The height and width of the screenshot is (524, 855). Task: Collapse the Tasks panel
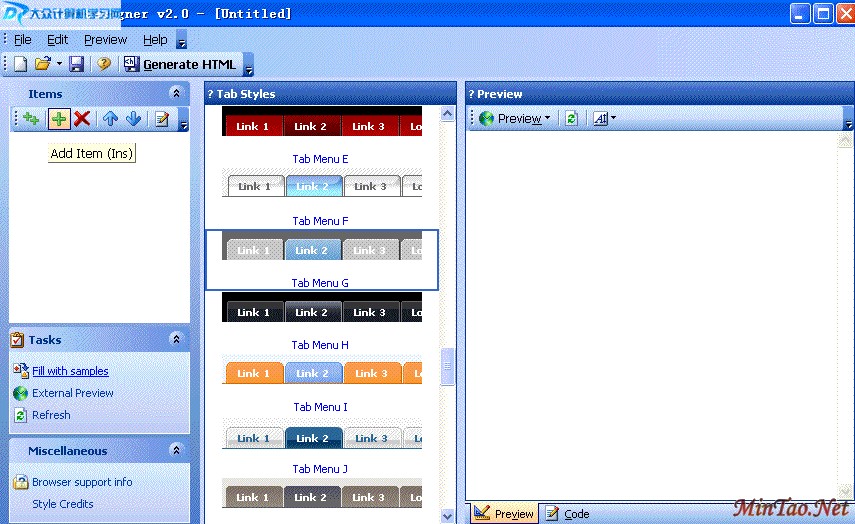click(176, 340)
